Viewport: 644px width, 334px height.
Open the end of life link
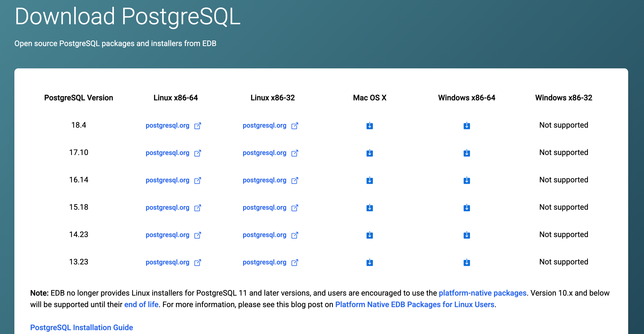[x=141, y=304]
